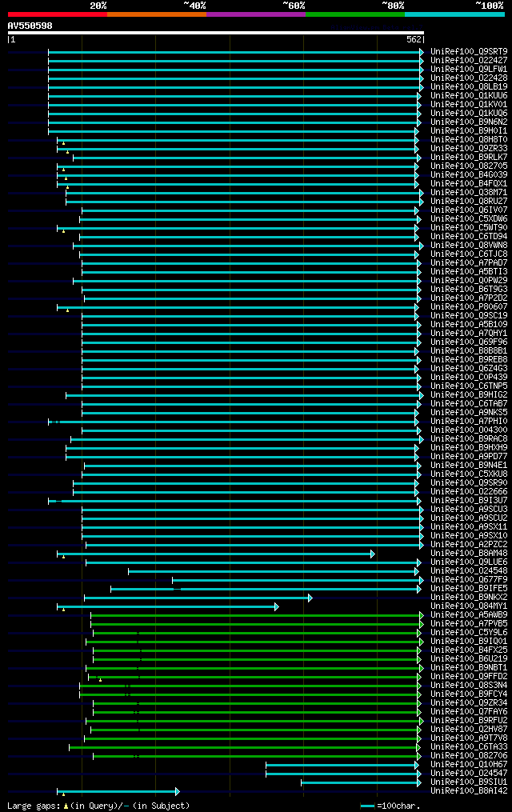Select hit UniRef100_Q38M71

469,193
